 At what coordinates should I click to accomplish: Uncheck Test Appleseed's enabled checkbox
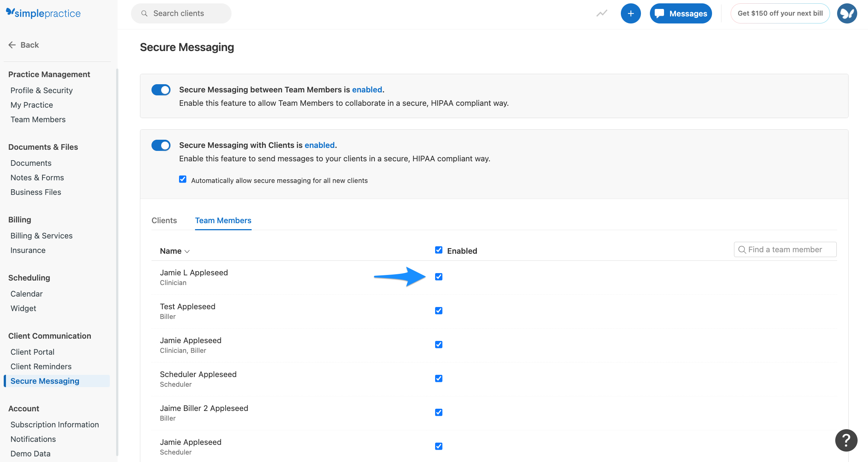(x=438, y=310)
